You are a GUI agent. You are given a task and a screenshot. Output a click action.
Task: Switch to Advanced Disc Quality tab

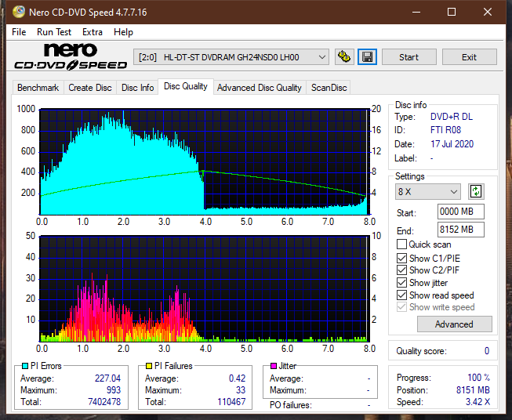(x=260, y=88)
